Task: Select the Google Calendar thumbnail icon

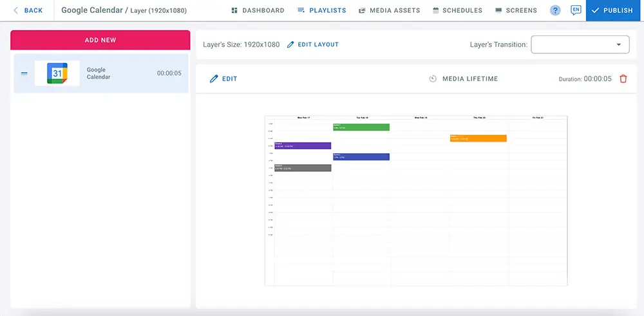Action: coord(57,73)
